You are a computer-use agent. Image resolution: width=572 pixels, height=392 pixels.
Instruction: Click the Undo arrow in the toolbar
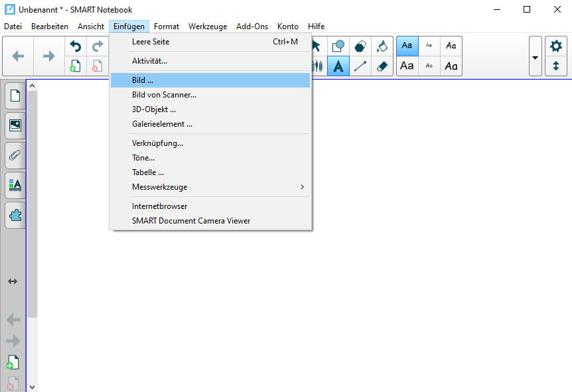click(76, 46)
